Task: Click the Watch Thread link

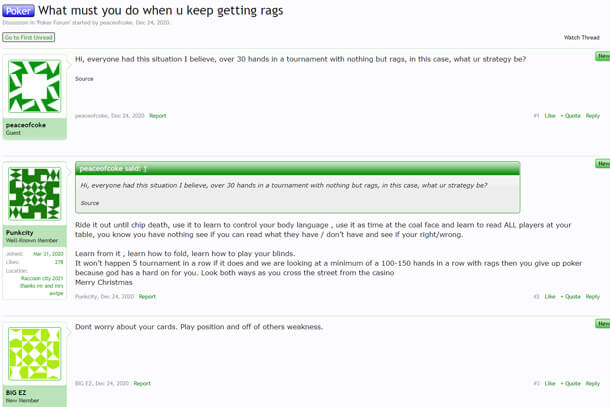Action: click(581, 38)
